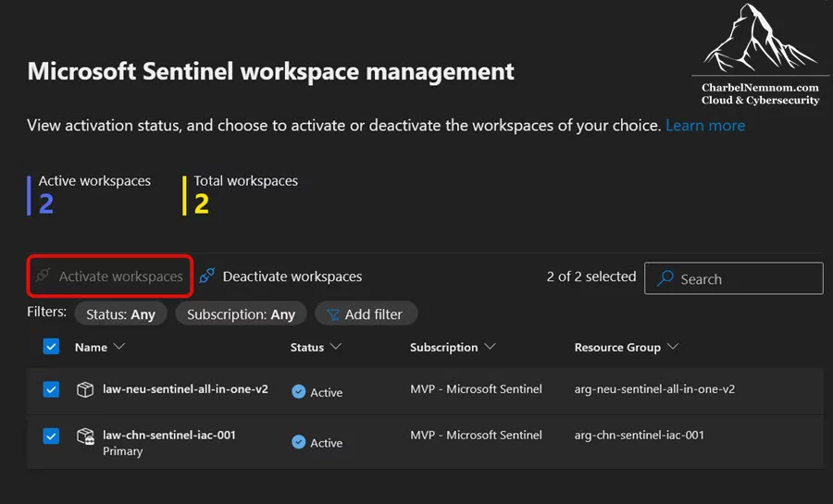The image size is (833, 504).
Task: Click the Total workspaces label
Action: pyautogui.click(x=245, y=181)
